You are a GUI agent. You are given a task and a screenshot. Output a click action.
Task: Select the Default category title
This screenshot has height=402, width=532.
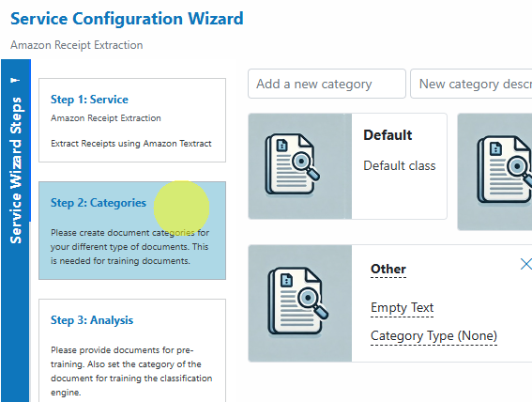388,135
